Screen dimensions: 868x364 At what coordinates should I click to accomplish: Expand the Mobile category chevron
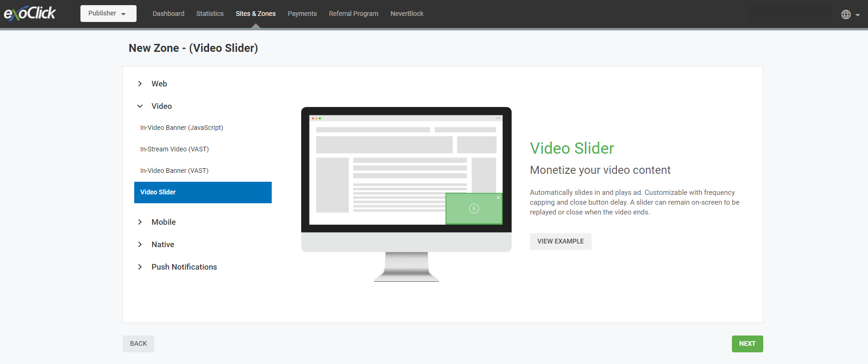point(140,222)
